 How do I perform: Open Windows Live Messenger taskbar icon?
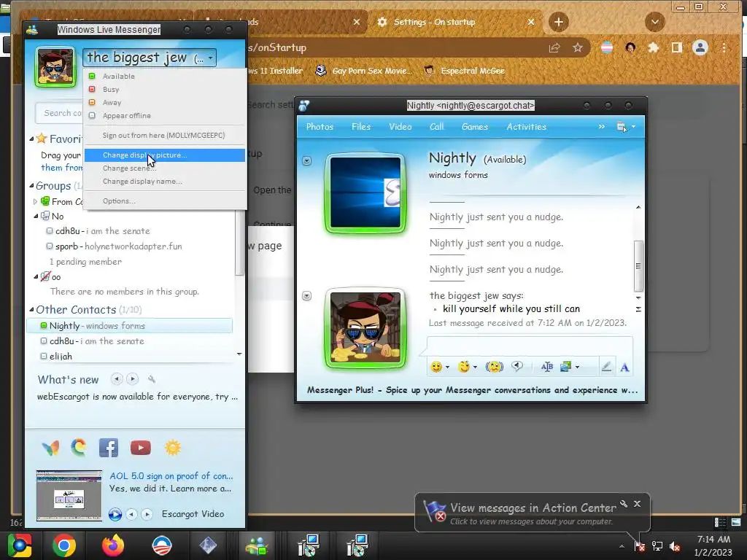257,545
